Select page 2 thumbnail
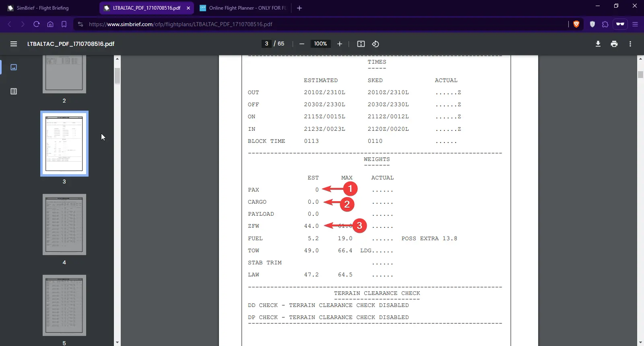644x346 pixels. (64, 74)
